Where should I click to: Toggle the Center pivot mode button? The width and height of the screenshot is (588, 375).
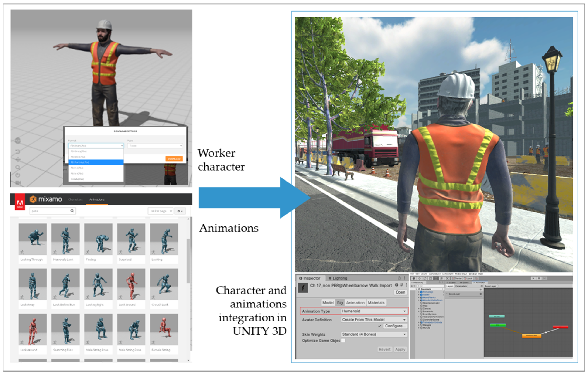tap(457, 278)
